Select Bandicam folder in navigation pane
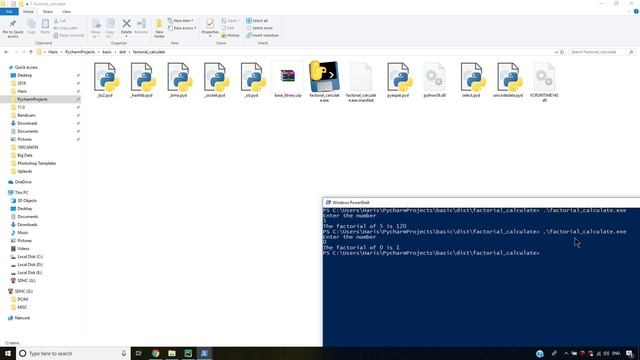Screen dimensions: 640x360 tap(26, 116)
